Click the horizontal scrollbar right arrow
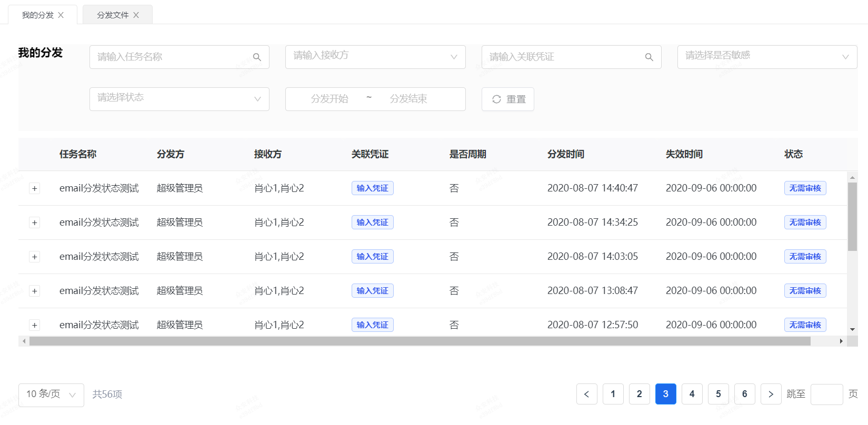Screen dimensions: 868x425 click(x=841, y=341)
